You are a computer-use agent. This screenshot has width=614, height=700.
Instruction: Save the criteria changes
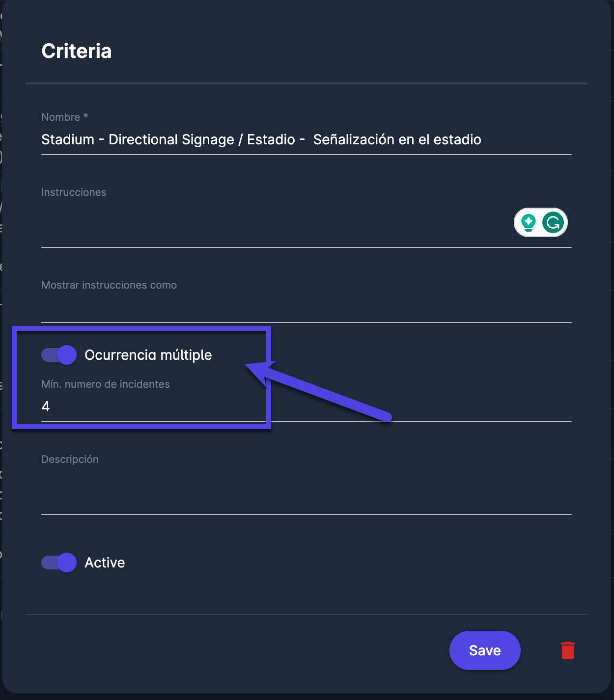484,650
